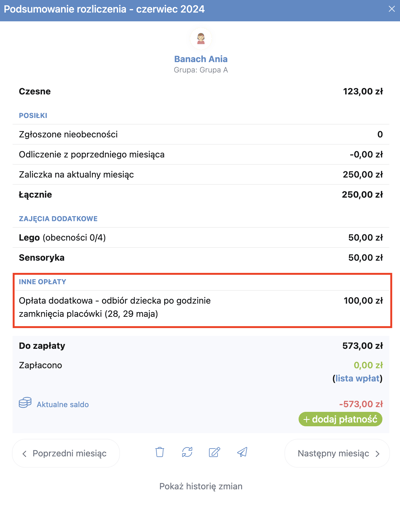Click the child avatar icon

click(201, 39)
